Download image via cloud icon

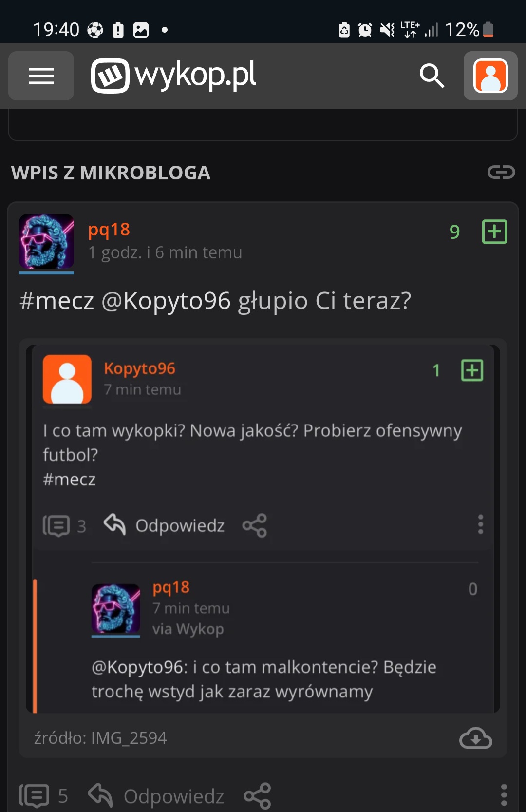tap(475, 738)
